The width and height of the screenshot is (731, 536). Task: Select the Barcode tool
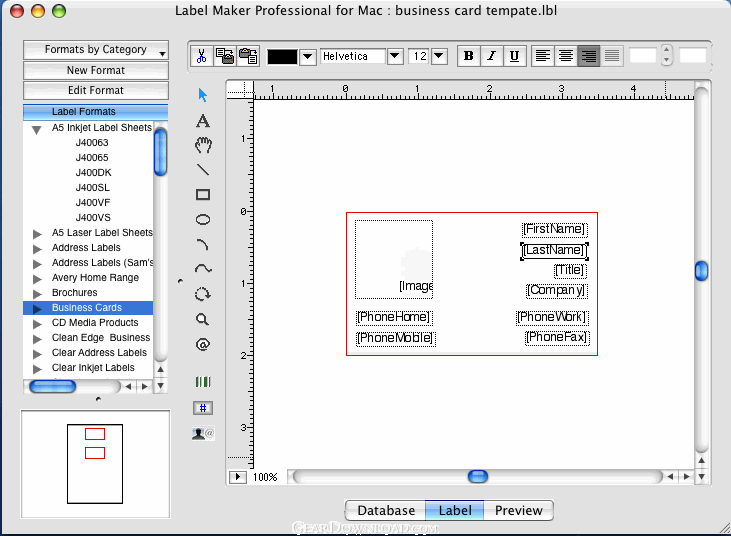(x=203, y=382)
